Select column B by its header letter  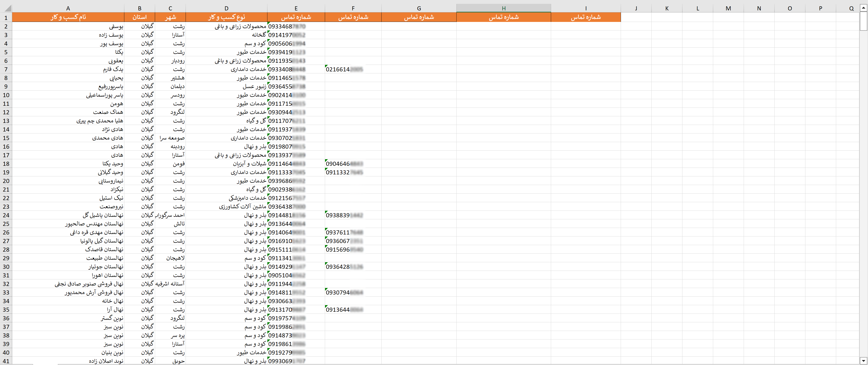[x=139, y=8]
